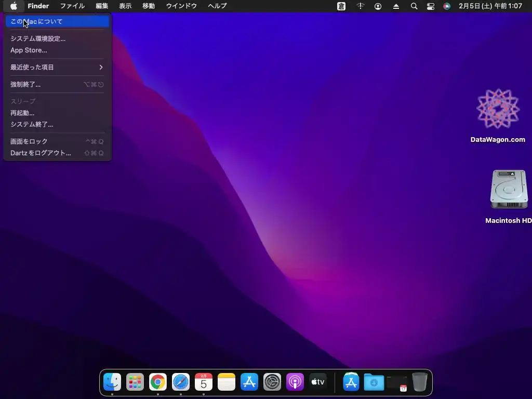Open Finder from the Dock
Viewport: 532px width, 399px height.
[x=112, y=382]
